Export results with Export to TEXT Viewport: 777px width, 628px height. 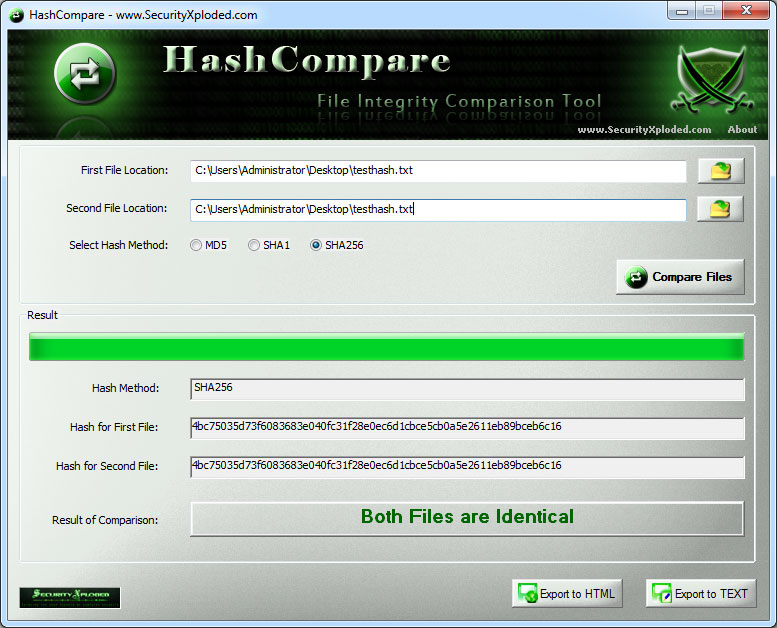(x=700, y=594)
